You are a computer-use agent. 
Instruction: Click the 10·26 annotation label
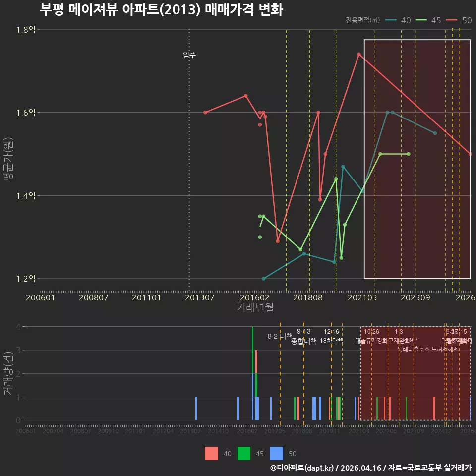(x=371, y=332)
